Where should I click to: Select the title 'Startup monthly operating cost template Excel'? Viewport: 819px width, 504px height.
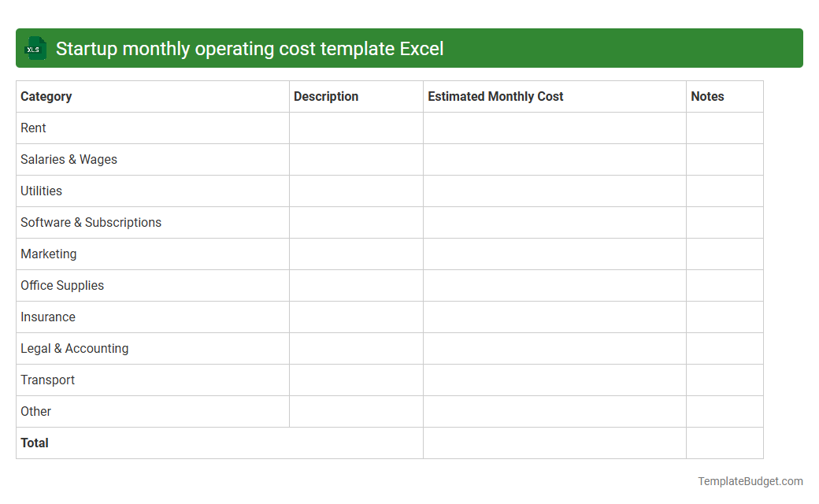pos(250,48)
